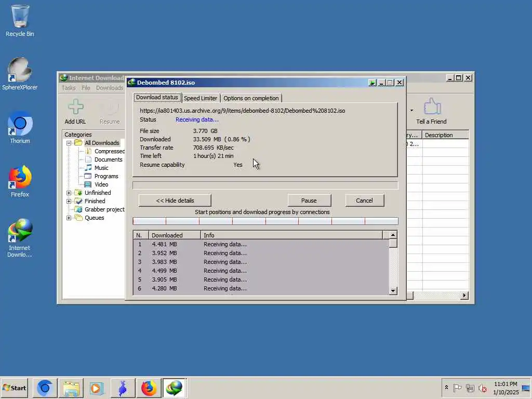
Task: Click the Description column header
Action: pos(445,135)
